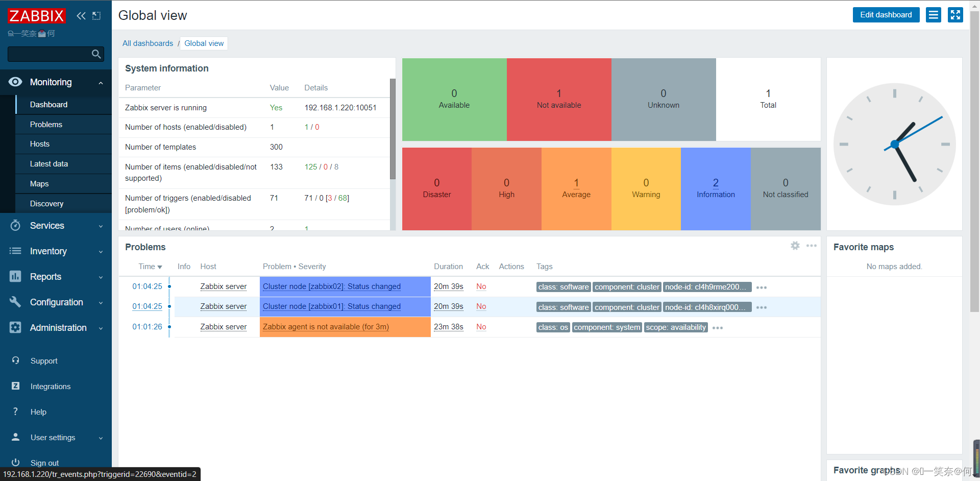The height and width of the screenshot is (481, 980).
Task: Click the grey Unknown hosts tile
Action: (x=664, y=100)
